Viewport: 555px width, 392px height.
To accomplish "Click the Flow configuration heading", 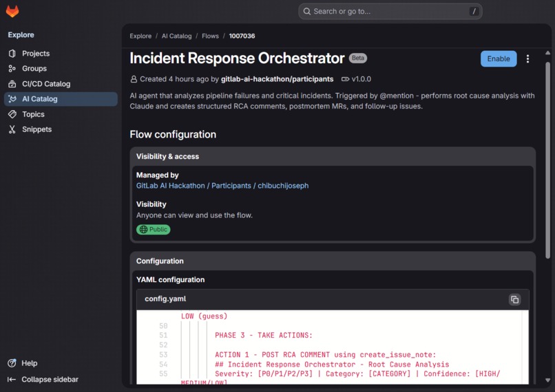I will [173, 134].
